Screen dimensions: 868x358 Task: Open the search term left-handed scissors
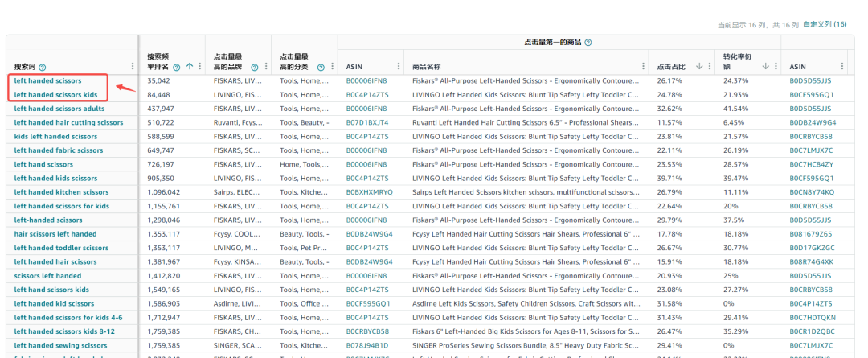pyautogui.click(x=48, y=220)
